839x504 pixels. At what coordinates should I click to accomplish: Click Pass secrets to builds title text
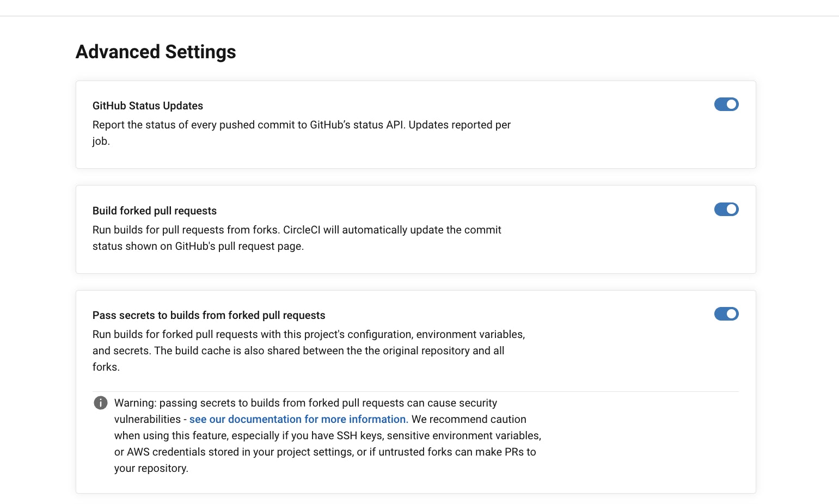(209, 315)
